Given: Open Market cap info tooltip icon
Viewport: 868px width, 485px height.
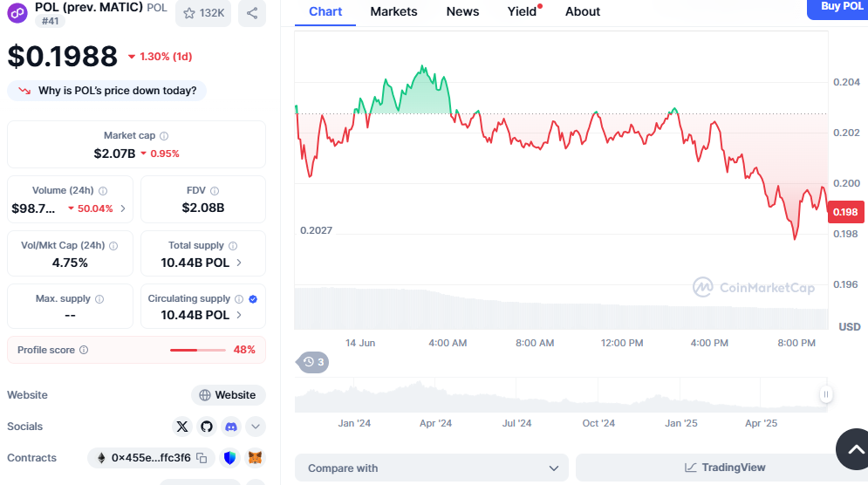Looking at the screenshot, I should point(164,136).
